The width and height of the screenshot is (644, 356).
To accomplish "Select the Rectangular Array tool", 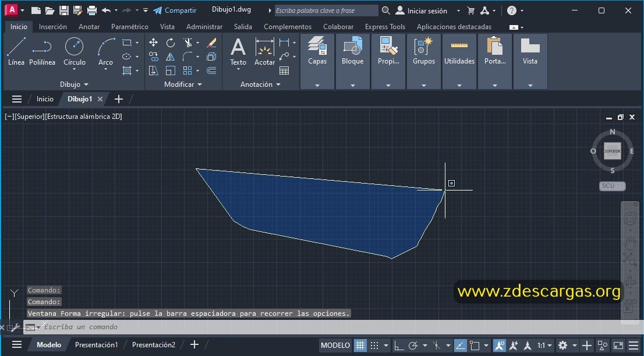I will (x=187, y=71).
